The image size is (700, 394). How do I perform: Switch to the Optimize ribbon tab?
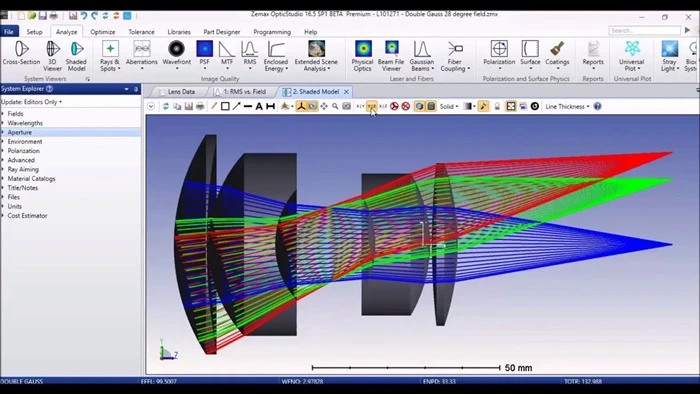pos(103,32)
